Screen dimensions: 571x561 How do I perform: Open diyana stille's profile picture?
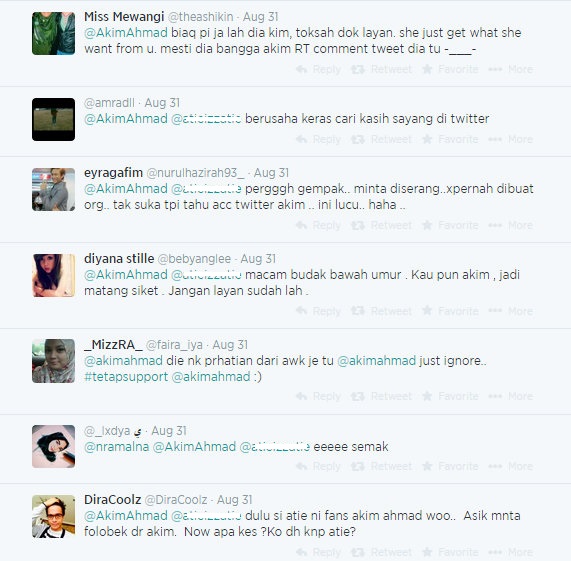click(x=54, y=275)
